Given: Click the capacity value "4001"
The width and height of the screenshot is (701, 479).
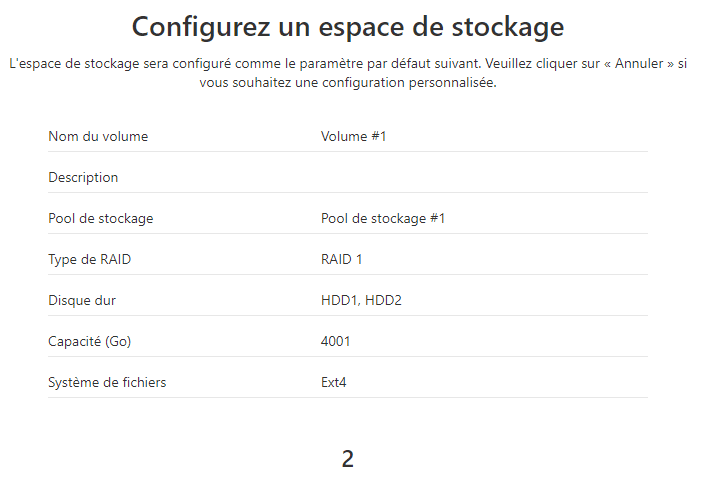Looking at the screenshot, I should point(336,341).
